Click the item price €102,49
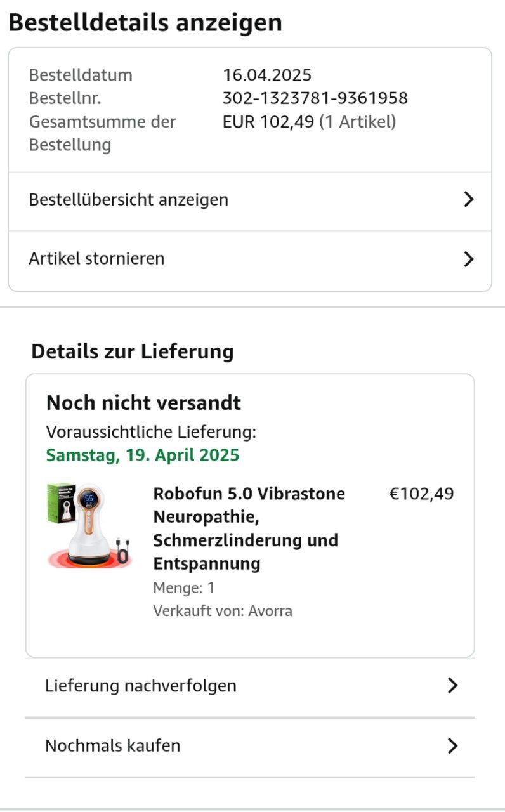This screenshot has height=812, width=505. tap(421, 494)
